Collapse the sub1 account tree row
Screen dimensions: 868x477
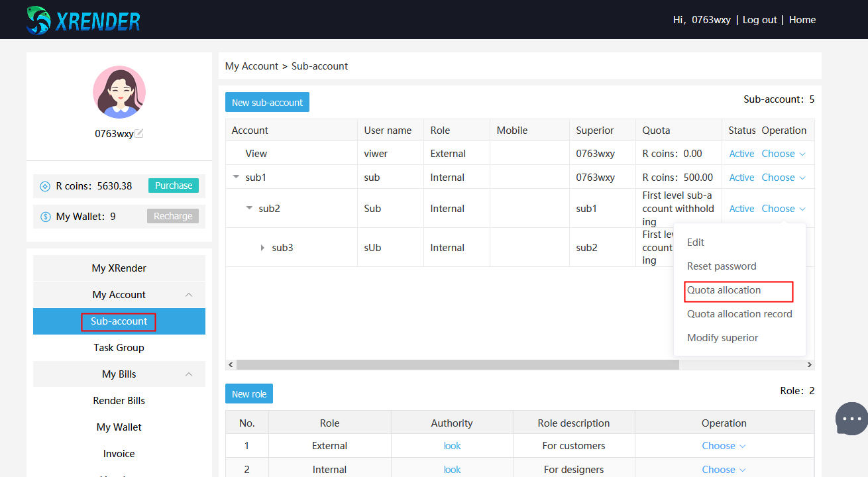(236, 178)
